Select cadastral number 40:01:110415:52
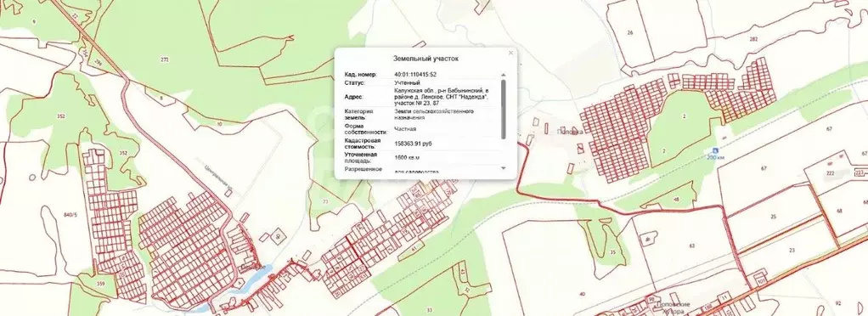 [415, 74]
